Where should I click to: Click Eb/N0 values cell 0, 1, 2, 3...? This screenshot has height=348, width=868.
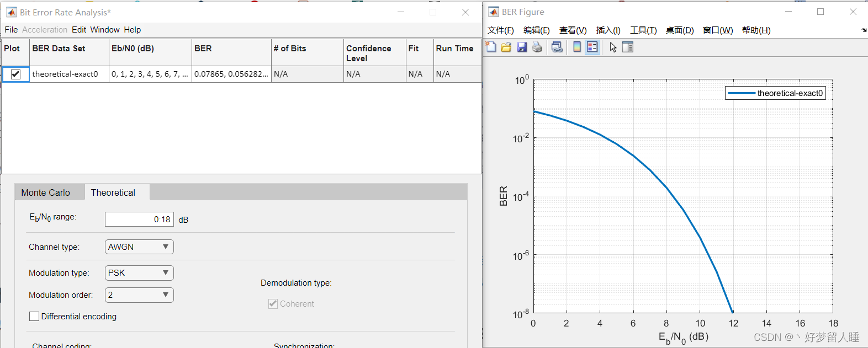click(150, 74)
